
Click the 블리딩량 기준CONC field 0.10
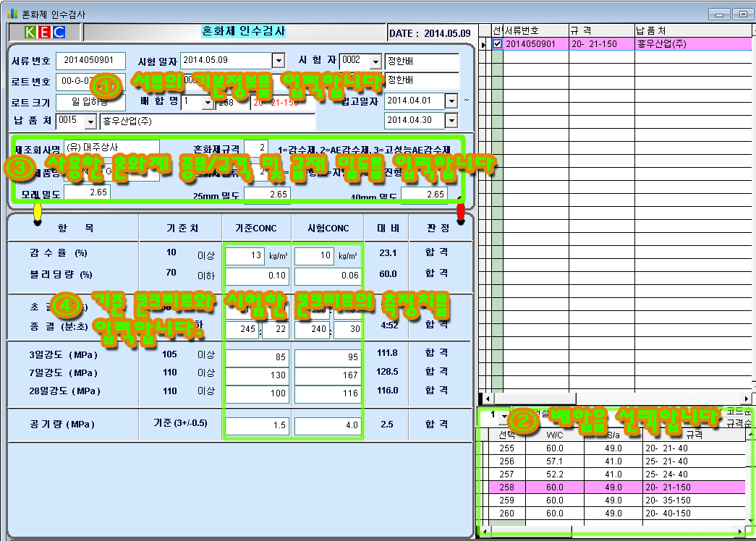(x=258, y=276)
